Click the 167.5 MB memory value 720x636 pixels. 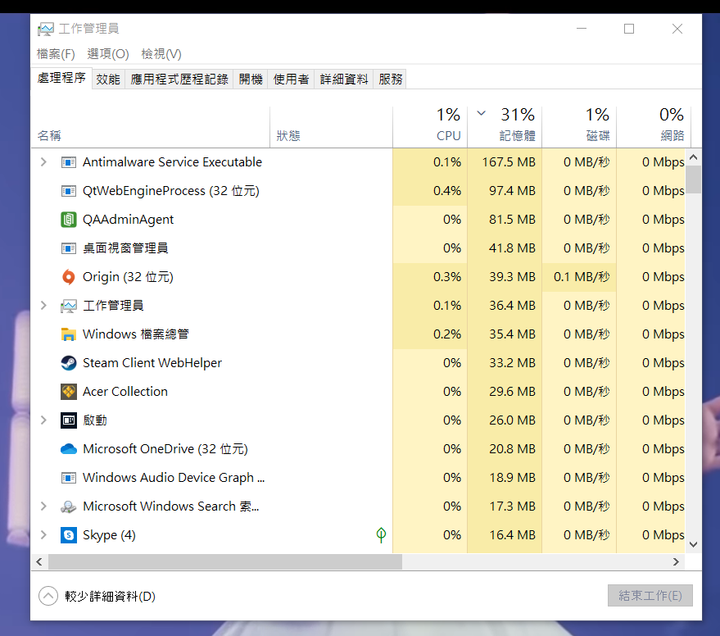[509, 162]
